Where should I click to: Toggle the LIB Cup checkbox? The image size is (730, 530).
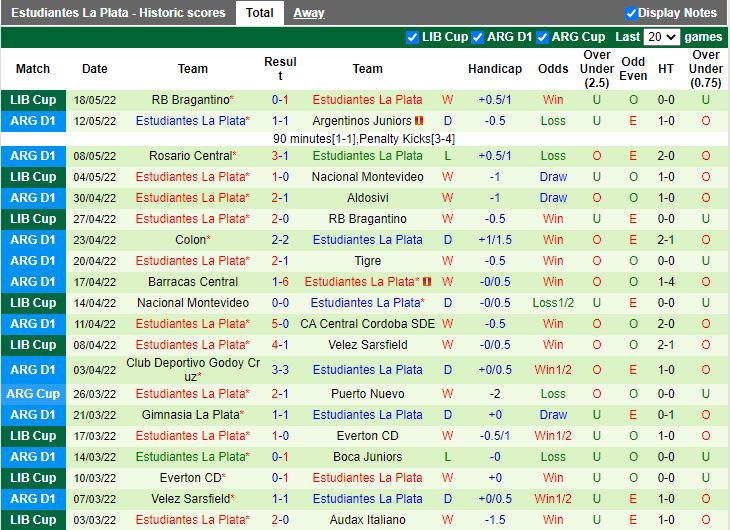[x=413, y=37]
